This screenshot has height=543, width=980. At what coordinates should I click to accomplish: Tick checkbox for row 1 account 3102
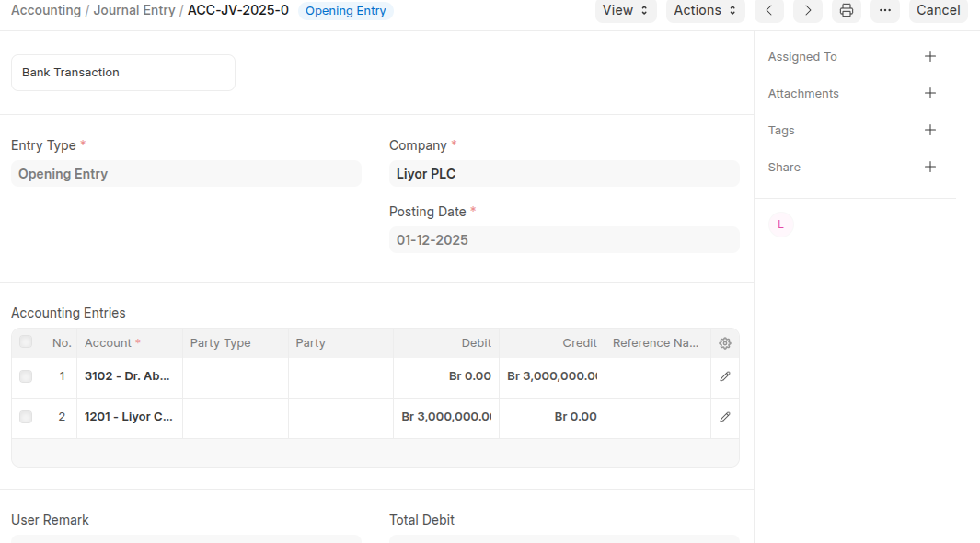[26, 376]
